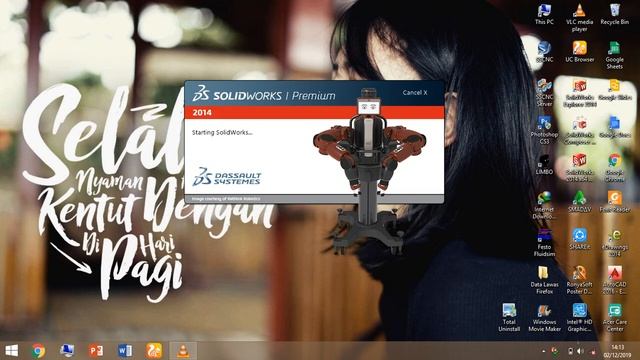Launch SSCNC Server shortcut
Viewport: 640px width, 360px height.
pyautogui.click(x=544, y=93)
